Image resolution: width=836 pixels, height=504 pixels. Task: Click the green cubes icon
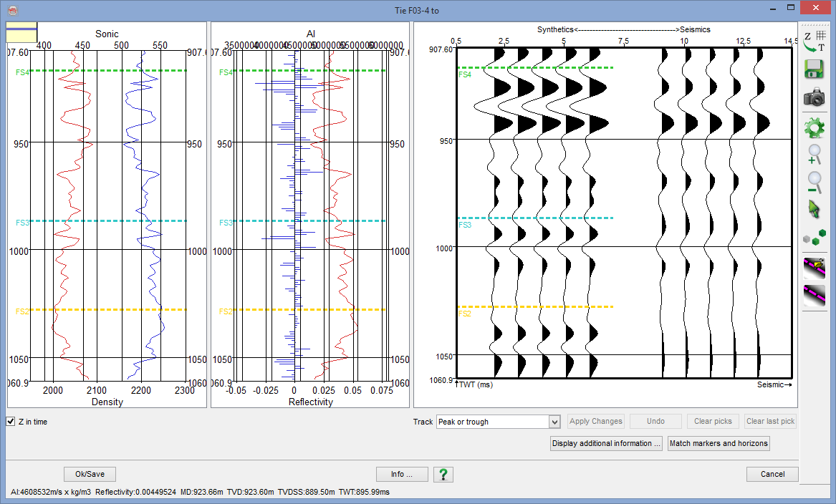814,237
